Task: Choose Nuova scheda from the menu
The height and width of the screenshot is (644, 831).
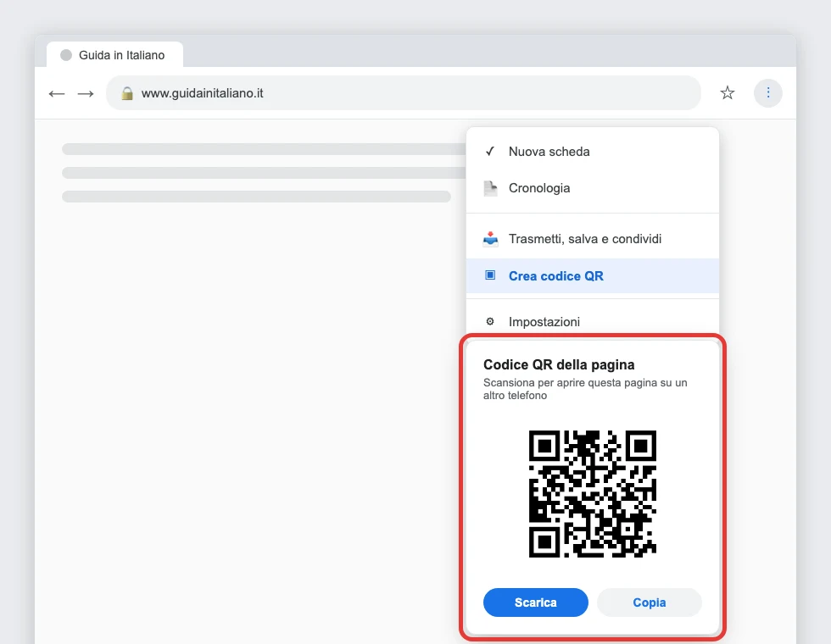Action: coord(593,152)
